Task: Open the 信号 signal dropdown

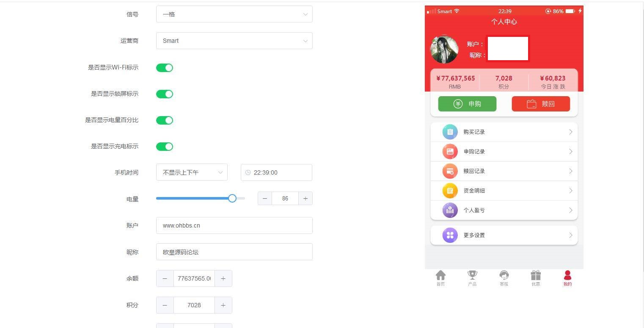Action: tap(234, 14)
